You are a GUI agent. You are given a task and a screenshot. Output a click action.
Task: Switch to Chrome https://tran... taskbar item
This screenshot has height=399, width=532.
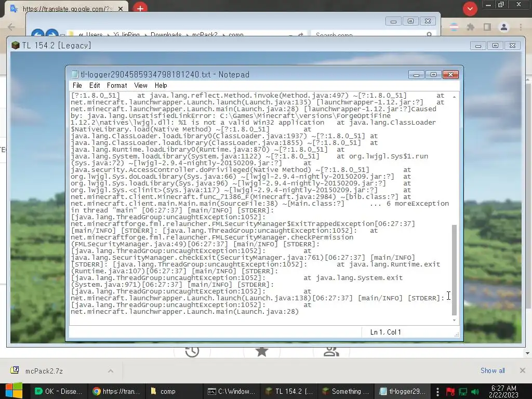(116, 391)
